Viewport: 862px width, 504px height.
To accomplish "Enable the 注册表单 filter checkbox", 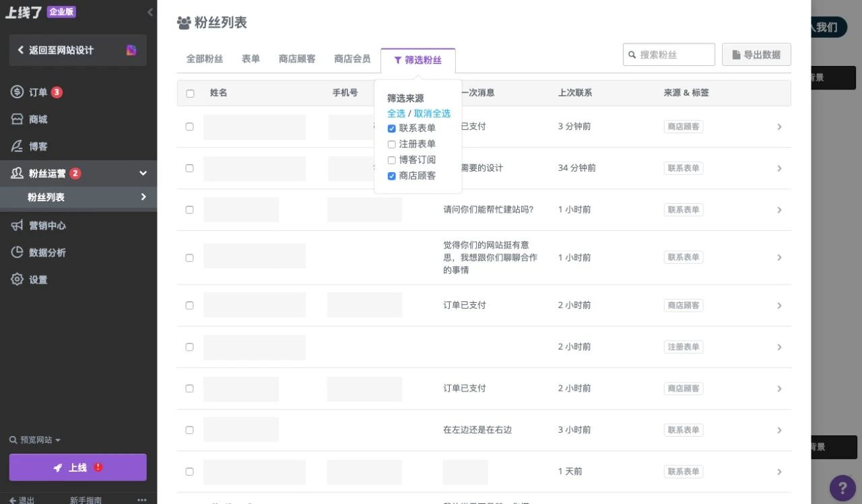I will tap(391, 144).
